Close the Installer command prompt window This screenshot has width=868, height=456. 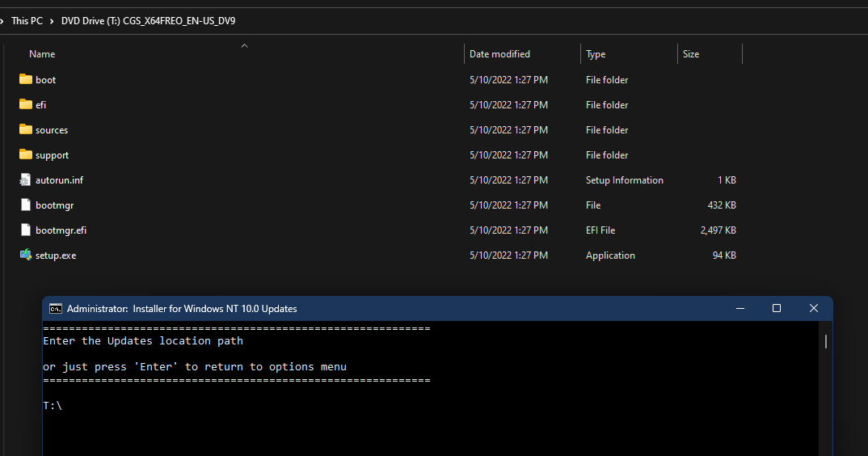814,308
